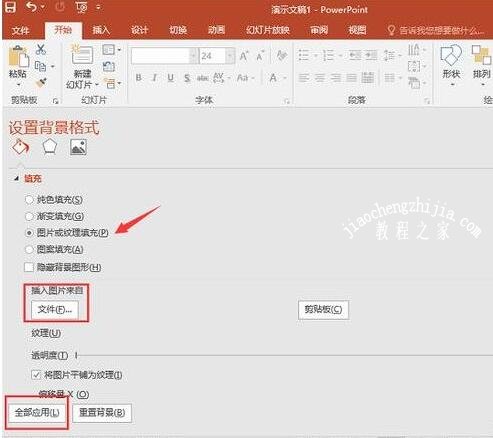Select the Fill paint bucket tab icon

(x=21, y=147)
